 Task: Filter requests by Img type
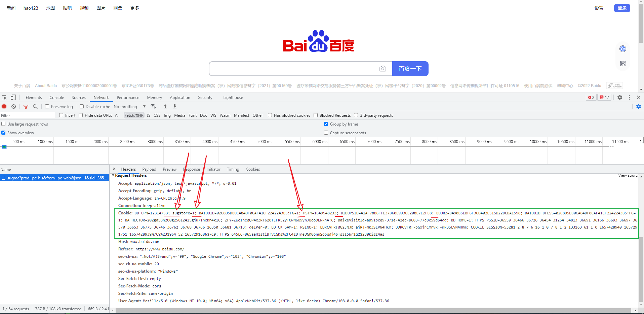click(x=167, y=115)
